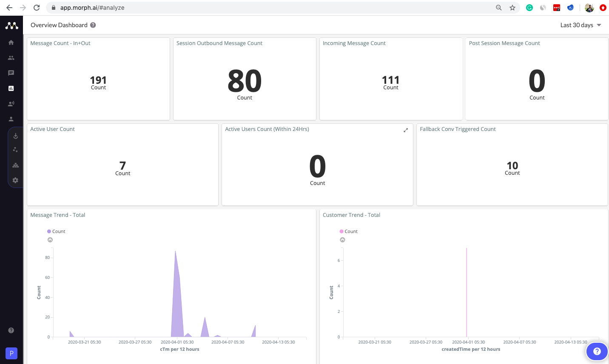
Task: Select the analytics bar chart sidebar icon
Action: (11, 88)
